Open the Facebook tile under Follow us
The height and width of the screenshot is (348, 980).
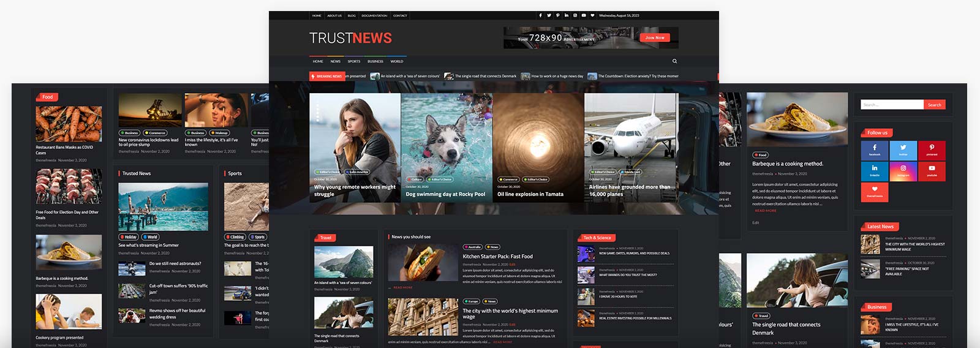coord(874,150)
